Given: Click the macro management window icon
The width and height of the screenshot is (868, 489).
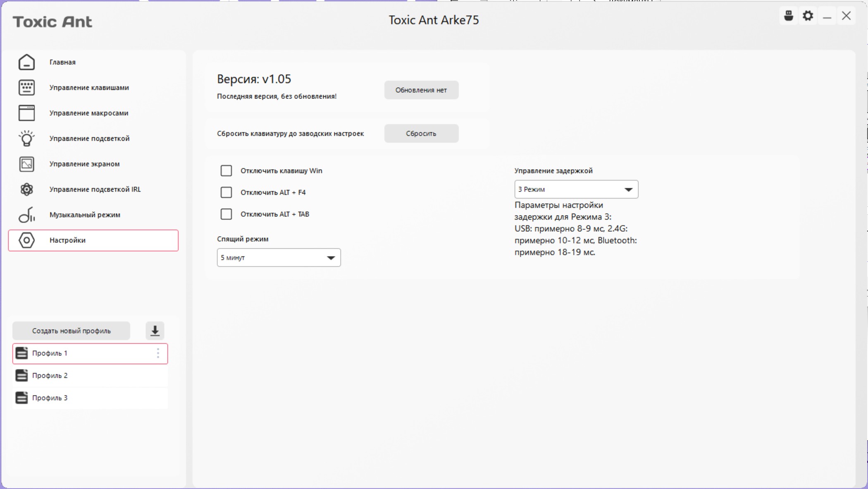Looking at the screenshot, I should [26, 113].
